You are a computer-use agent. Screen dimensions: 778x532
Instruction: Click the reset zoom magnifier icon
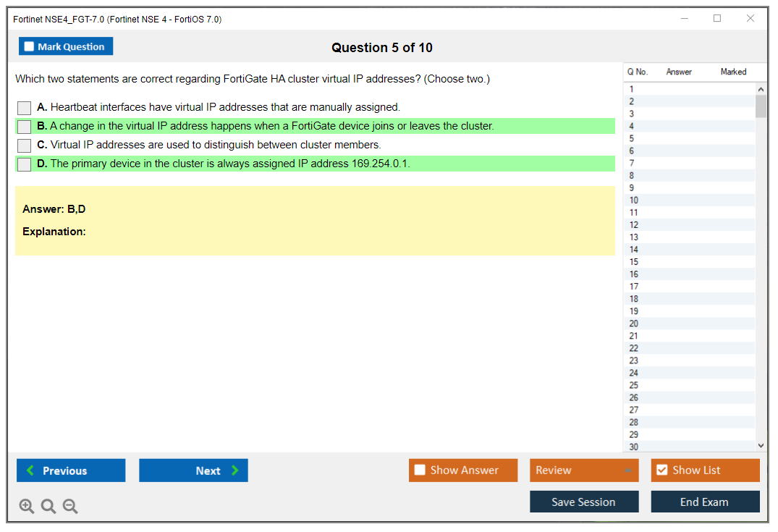click(x=48, y=507)
